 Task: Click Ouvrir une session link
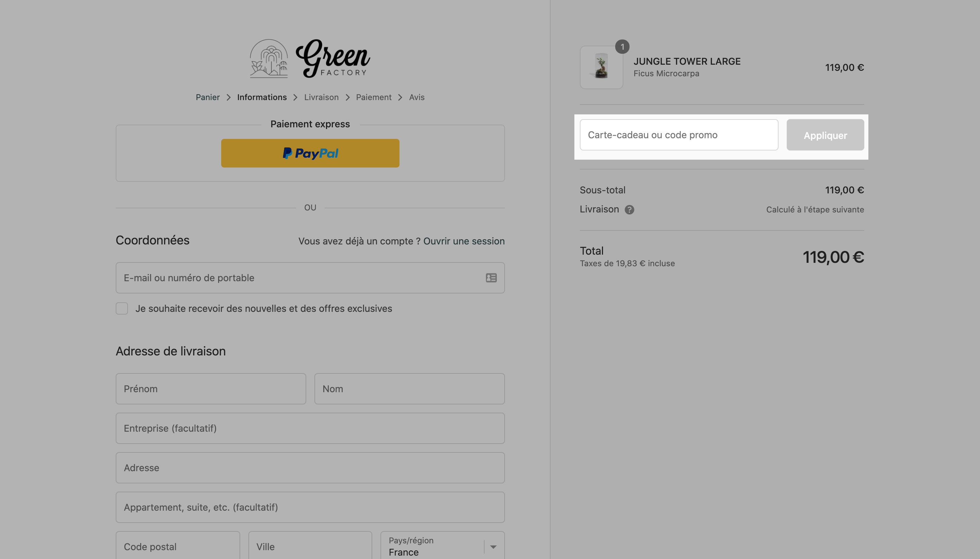click(x=464, y=241)
